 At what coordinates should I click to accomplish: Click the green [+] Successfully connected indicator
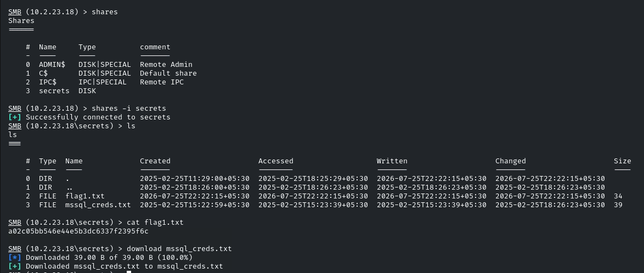pos(15,117)
